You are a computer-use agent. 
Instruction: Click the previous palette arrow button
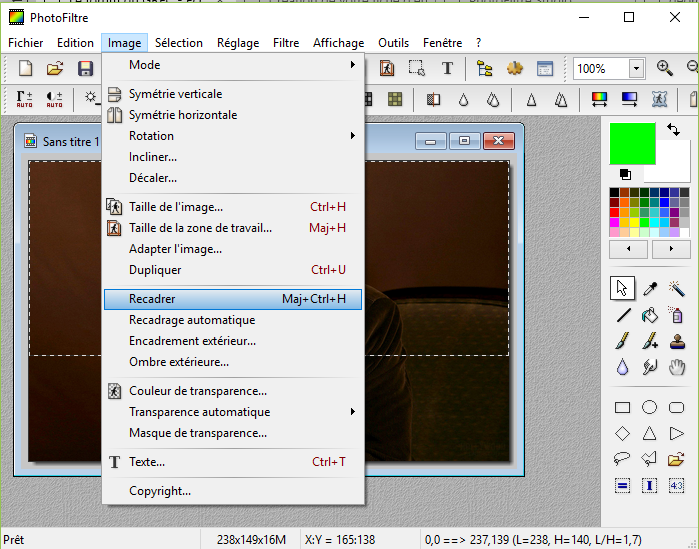coord(629,249)
